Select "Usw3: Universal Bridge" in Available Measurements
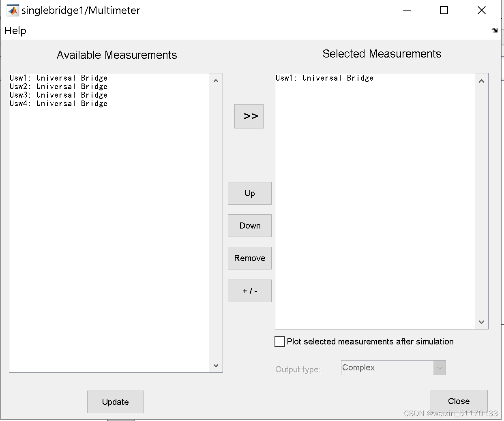 [x=58, y=95]
